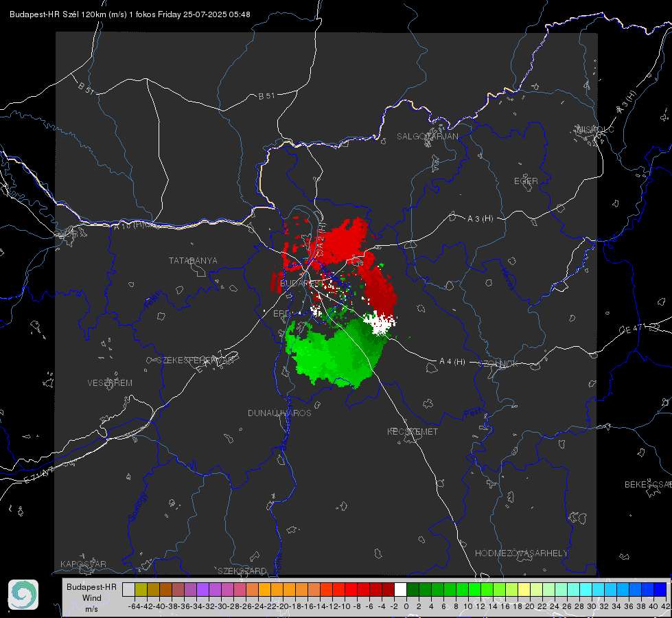
Task: Click the B 51 road label at top center
Action: (266, 96)
